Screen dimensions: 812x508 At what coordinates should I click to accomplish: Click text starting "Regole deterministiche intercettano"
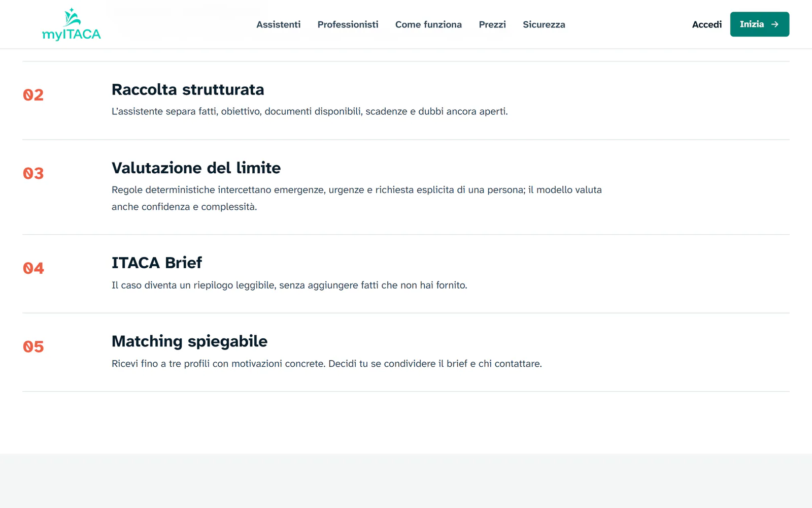357,198
